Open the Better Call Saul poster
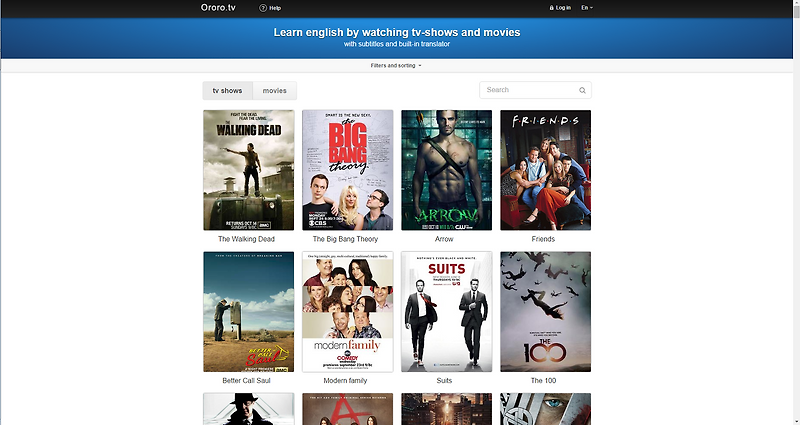Viewport: 800px width, 425px height. coord(248,311)
